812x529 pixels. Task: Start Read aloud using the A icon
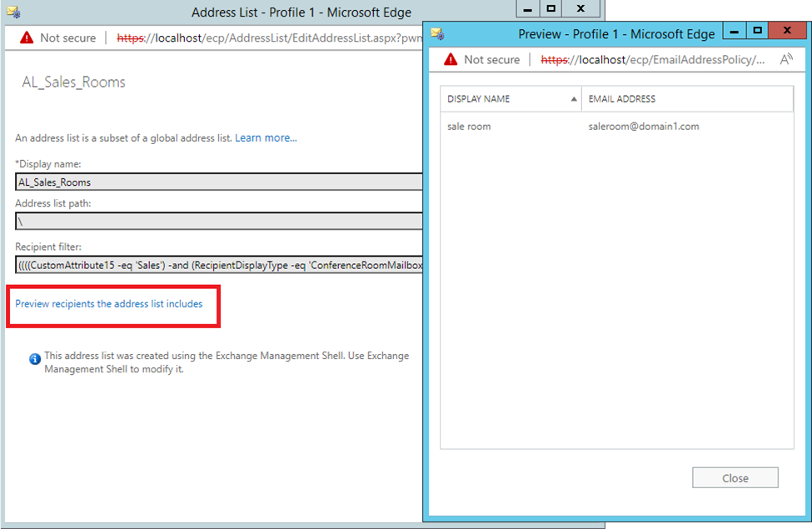[x=785, y=59]
